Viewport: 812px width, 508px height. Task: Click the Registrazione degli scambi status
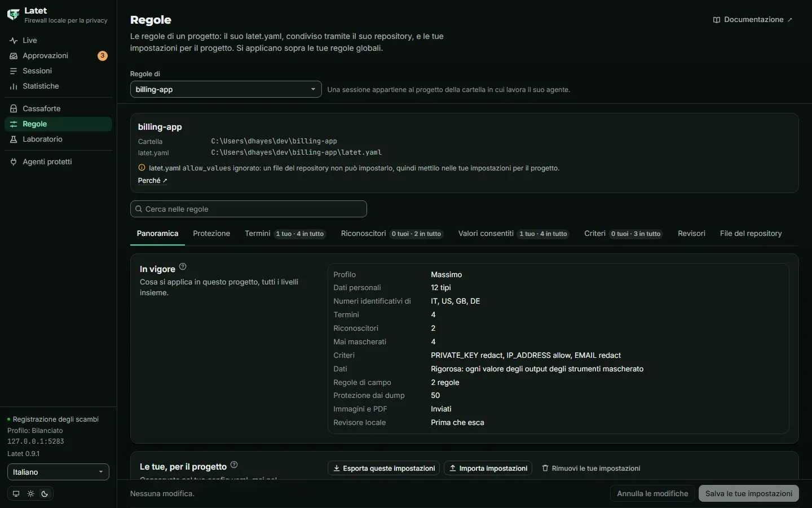pyautogui.click(x=53, y=419)
